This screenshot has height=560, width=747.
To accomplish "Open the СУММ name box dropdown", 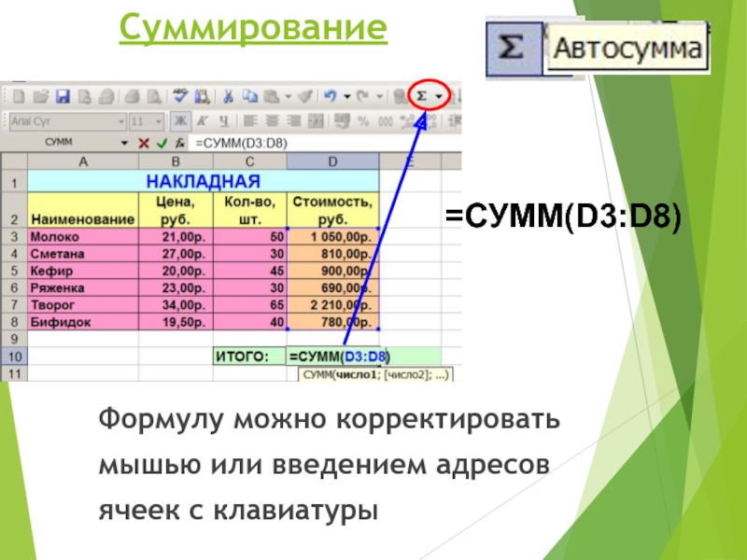I will pyautogui.click(x=124, y=143).
